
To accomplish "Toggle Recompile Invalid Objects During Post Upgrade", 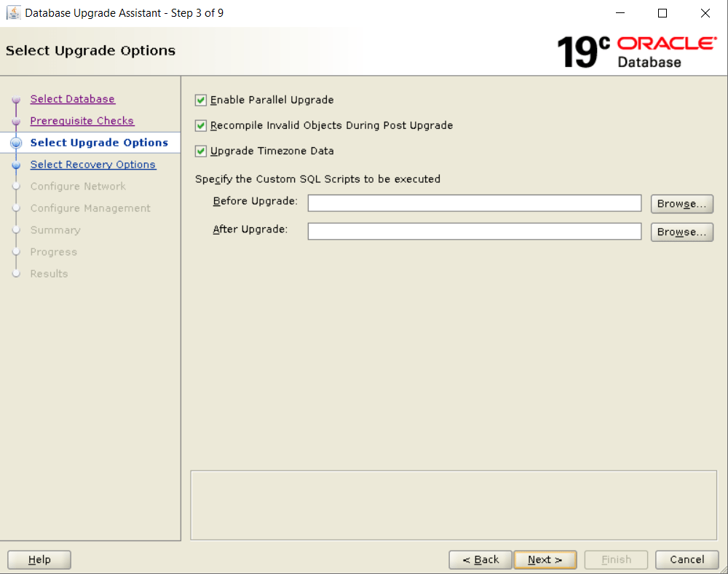I will point(201,125).
